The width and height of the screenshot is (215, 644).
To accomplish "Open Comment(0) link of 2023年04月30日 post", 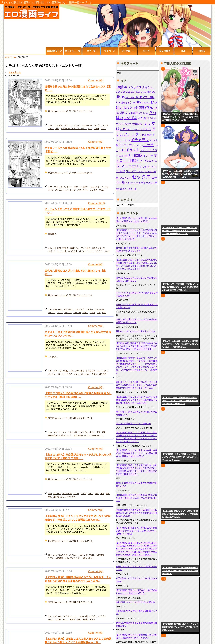I will pyautogui.click(x=96, y=81).
